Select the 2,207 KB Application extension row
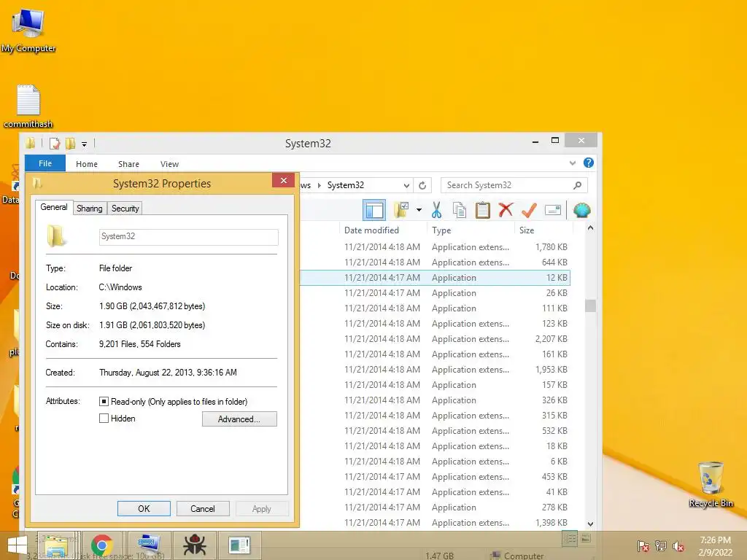 point(435,339)
